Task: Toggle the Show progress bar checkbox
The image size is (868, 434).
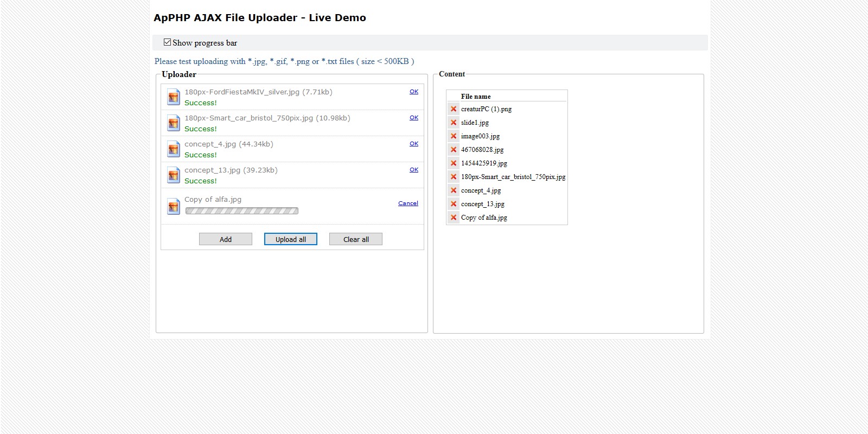Action: tap(168, 42)
